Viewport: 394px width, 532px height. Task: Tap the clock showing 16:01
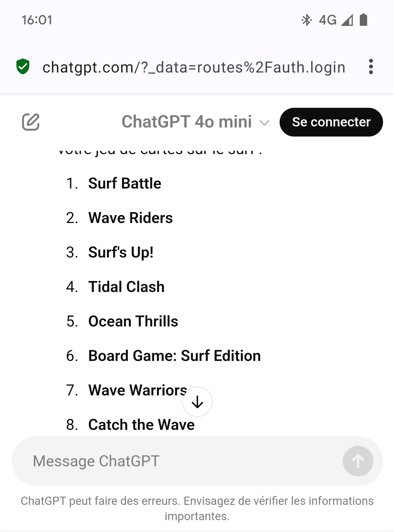tap(37, 20)
